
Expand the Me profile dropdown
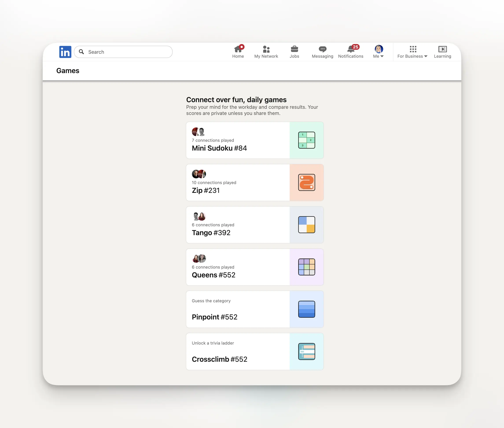pyautogui.click(x=378, y=52)
